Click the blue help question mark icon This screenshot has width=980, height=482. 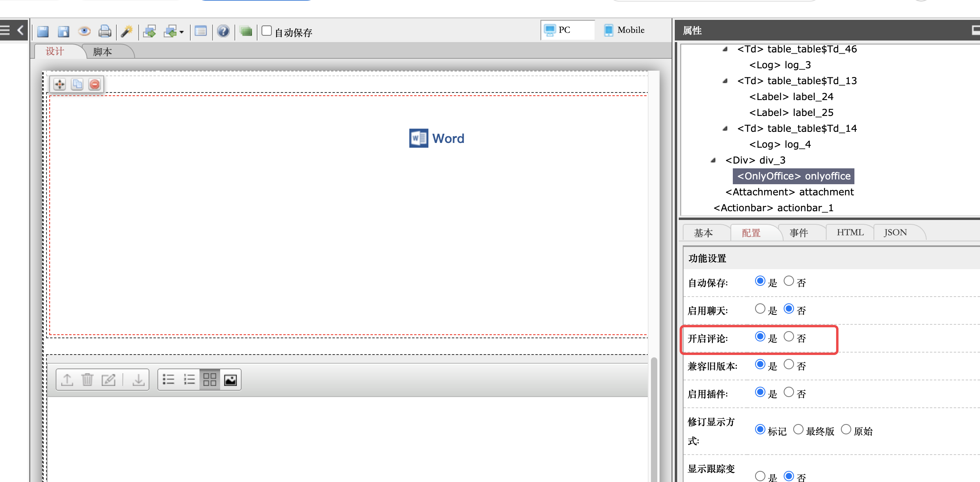coord(223,31)
